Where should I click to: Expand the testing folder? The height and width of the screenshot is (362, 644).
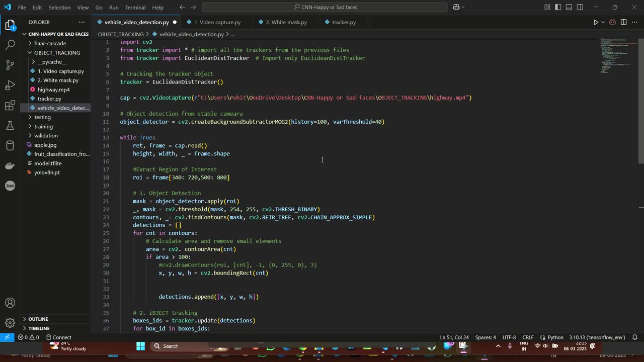pyautogui.click(x=42, y=117)
